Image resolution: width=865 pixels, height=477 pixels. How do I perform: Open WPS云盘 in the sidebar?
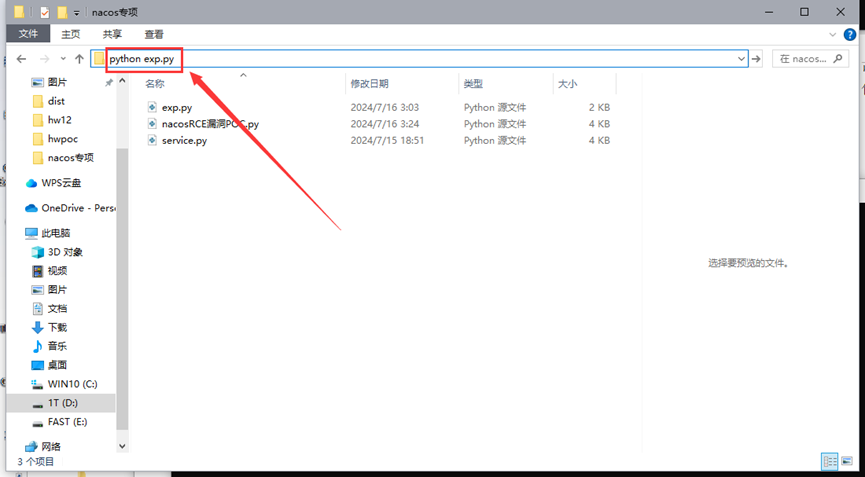point(60,183)
